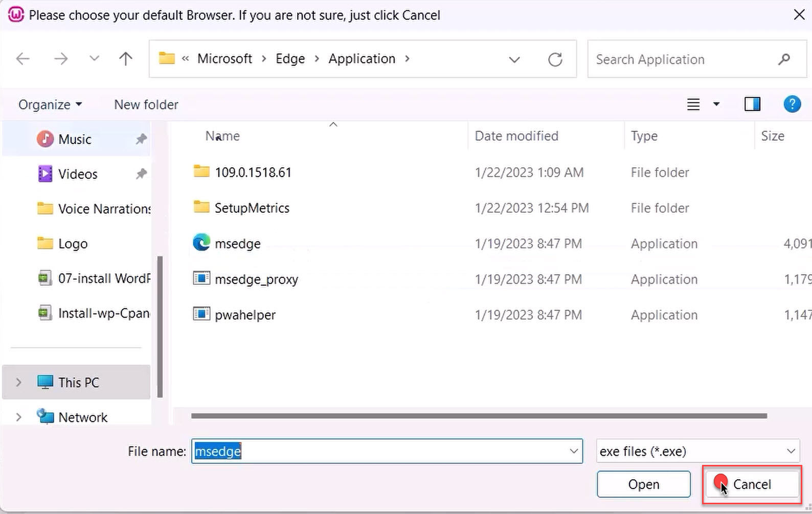812x514 pixels.
Task: Click the 1/19/2023 8:47 PM date of msedge
Action: pos(528,243)
